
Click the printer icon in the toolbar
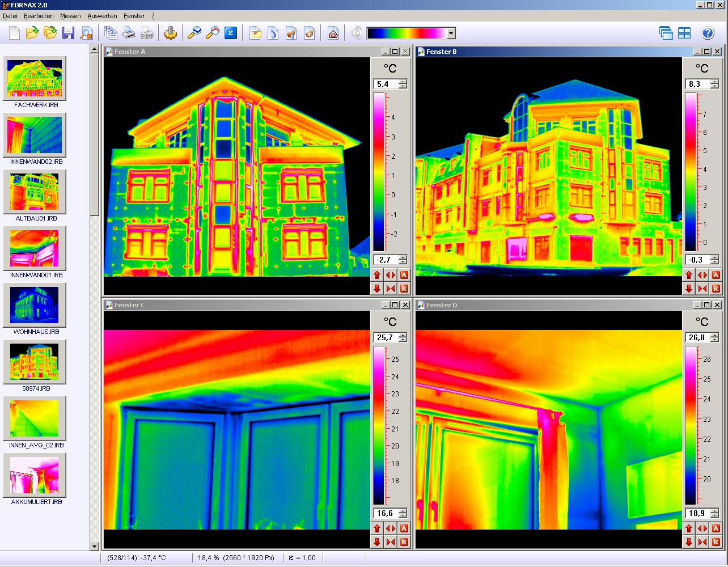pyautogui.click(x=129, y=33)
